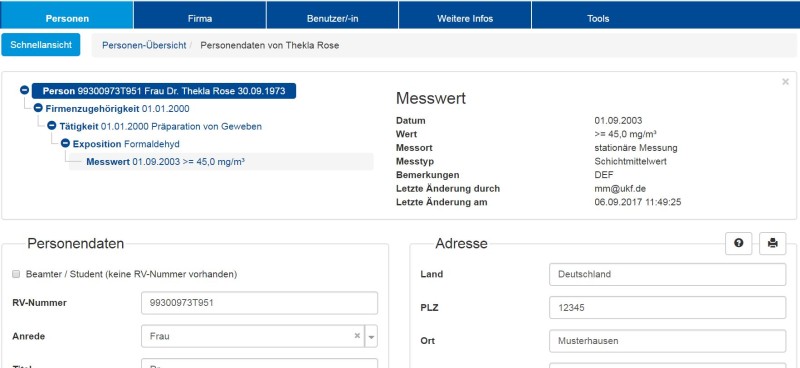Click the Ort input field
The width and height of the screenshot is (800, 368).
667,340
